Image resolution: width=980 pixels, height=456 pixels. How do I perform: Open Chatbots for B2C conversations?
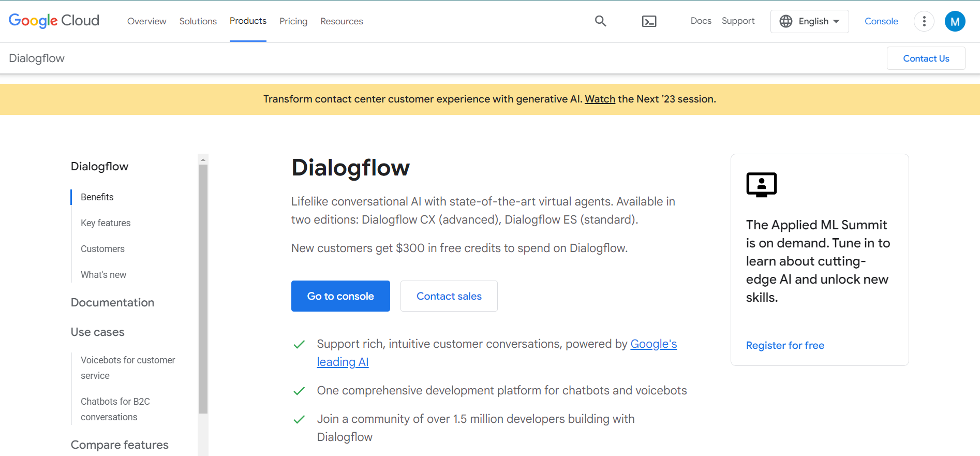pos(115,409)
